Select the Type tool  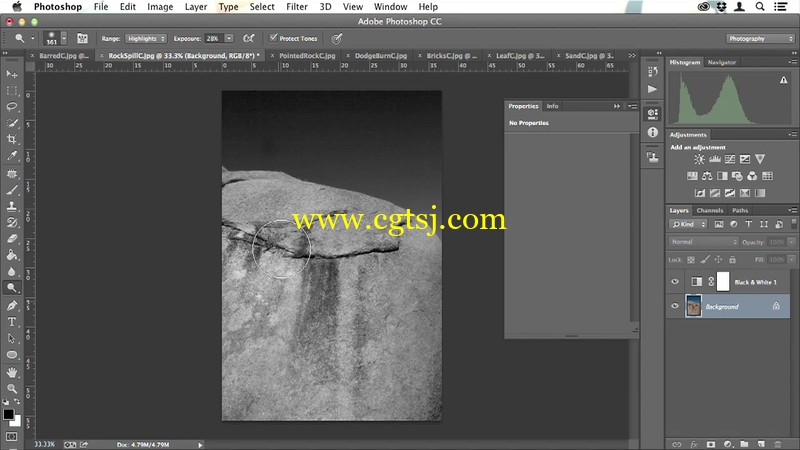click(x=11, y=322)
